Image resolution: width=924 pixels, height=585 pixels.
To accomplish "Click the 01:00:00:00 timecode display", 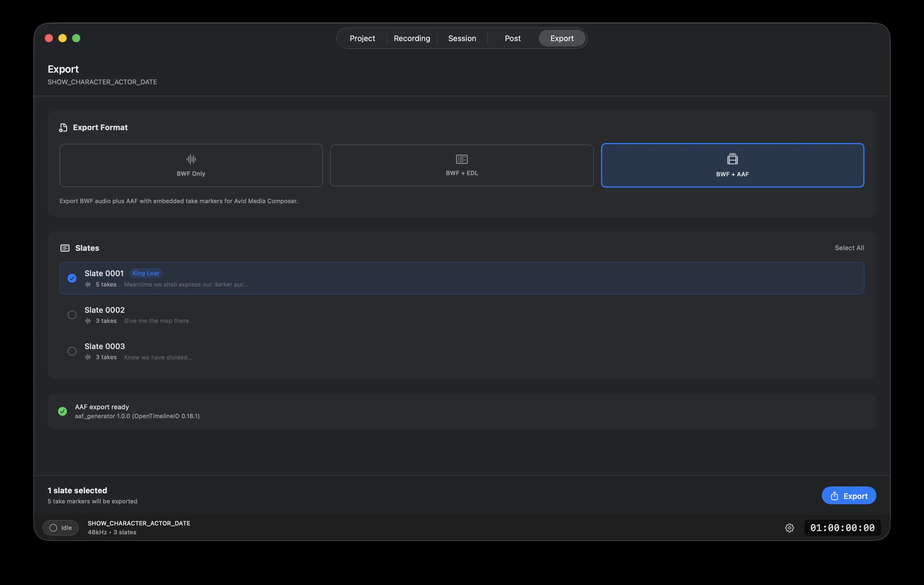I will pyautogui.click(x=842, y=528).
